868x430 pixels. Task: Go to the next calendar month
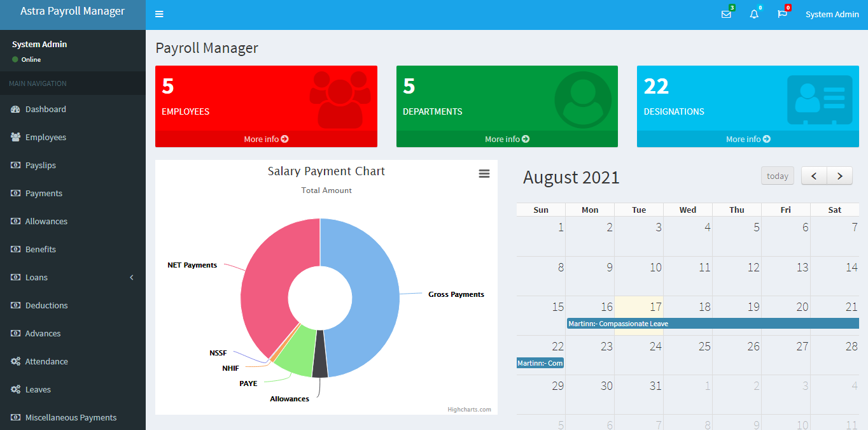(839, 176)
